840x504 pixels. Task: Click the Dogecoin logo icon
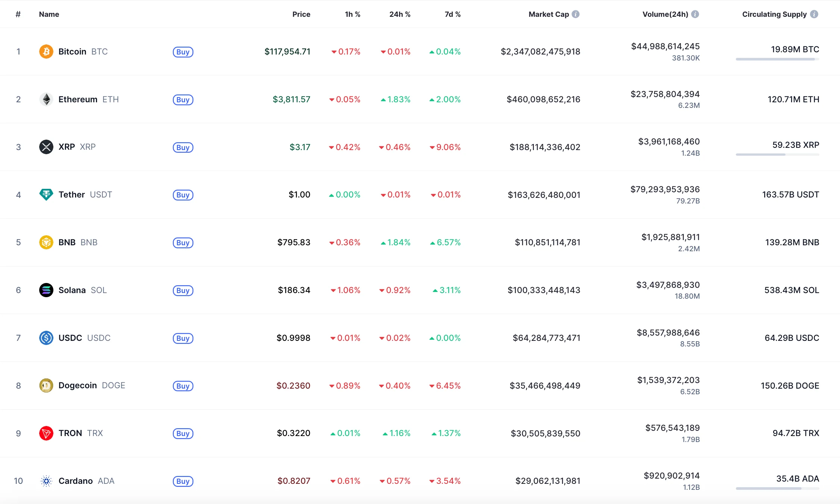(x=46, y=385)
